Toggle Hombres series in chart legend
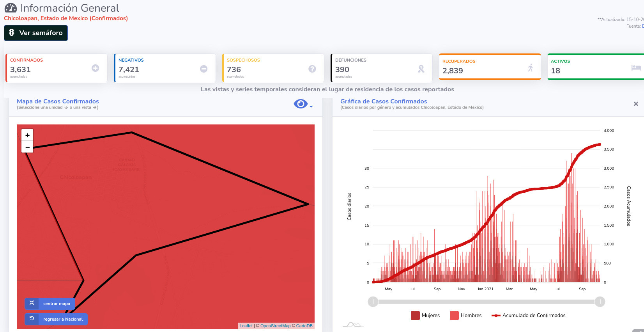The width and height of the screenshot is (644, 332). tap(466, 315)
